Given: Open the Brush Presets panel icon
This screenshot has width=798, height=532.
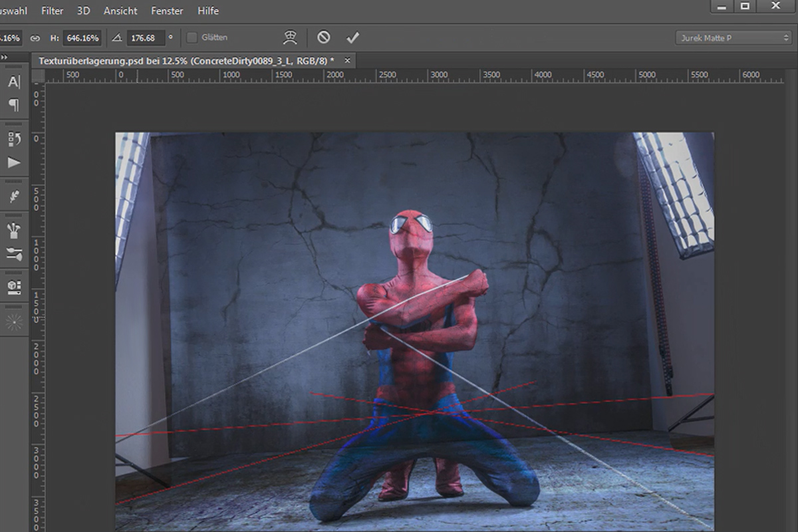Looking at the screenshot, I should (14, 231).
